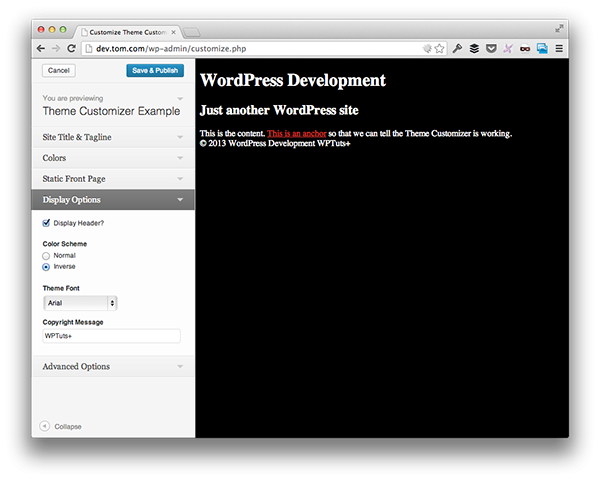Bookmark page with star icon

[440, 49]
